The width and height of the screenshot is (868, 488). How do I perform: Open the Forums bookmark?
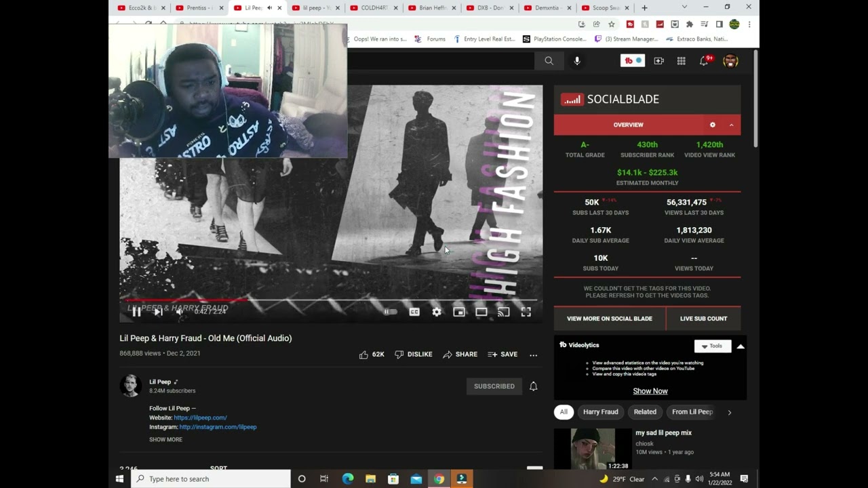[430, 39]
